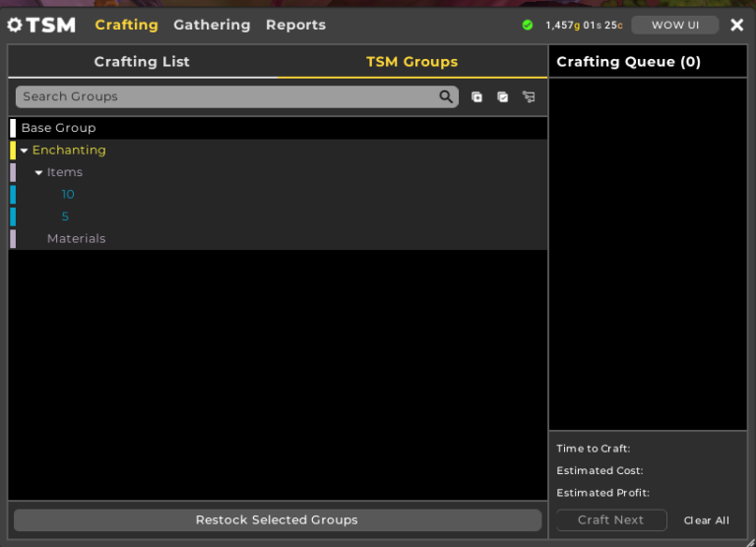This screenshot has height=547, width=756.
Task: Select the Enchanting group row
Action: click(x=278, y=151)
